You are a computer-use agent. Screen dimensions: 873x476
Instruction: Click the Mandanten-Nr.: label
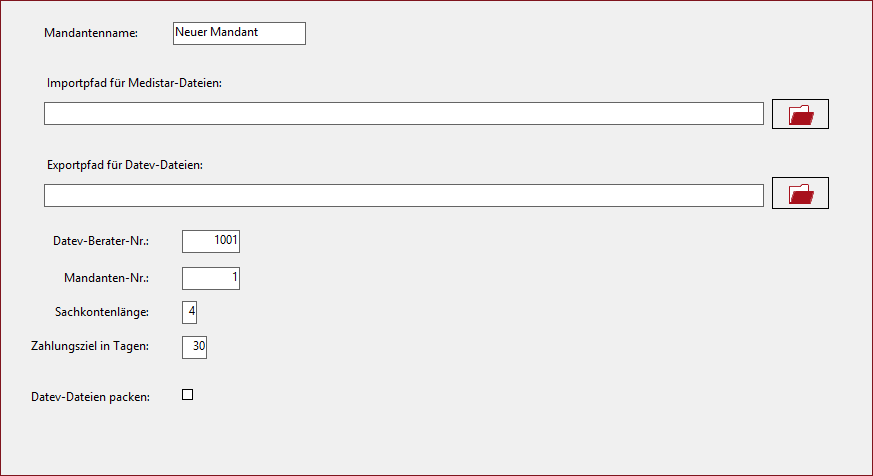click(x=107, y=278)
